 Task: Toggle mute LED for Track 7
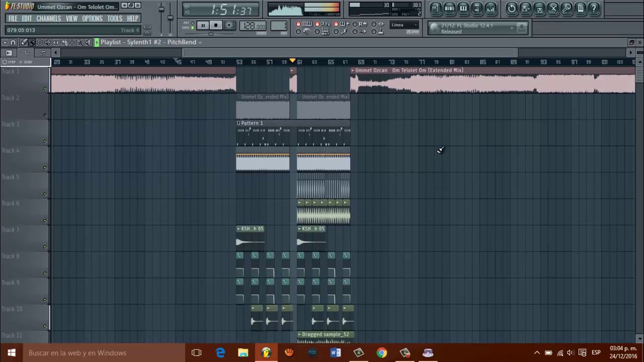pyautogui.click(x=45, y=247)
